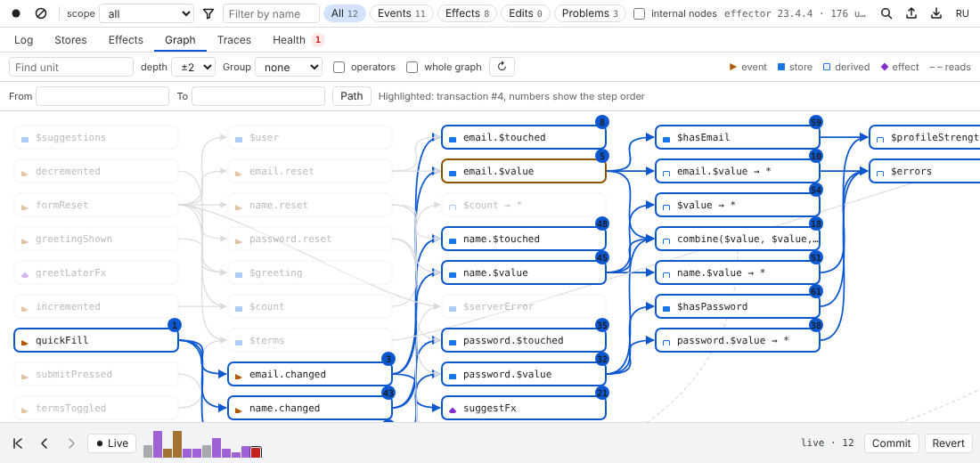The height and width of the screenshot is (463, 980).
Task: Focus the To path field
Action: [x=258, y=96]
